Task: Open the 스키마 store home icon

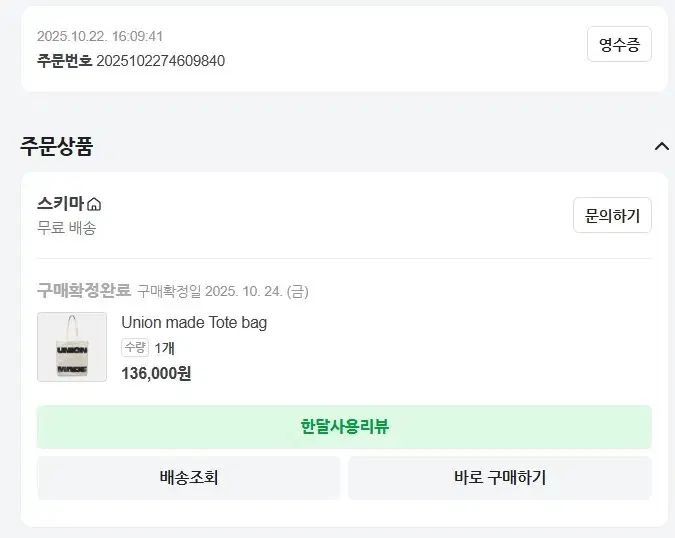Action: click(94, 205)
